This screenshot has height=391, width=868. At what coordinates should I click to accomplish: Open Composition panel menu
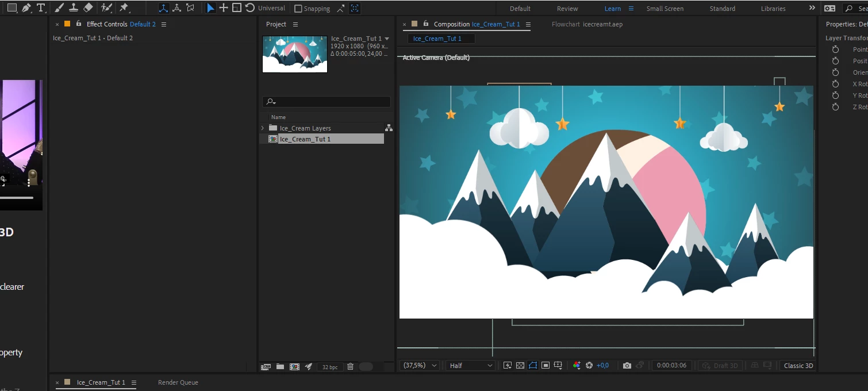pyautogui.click(x=528, y=24)
